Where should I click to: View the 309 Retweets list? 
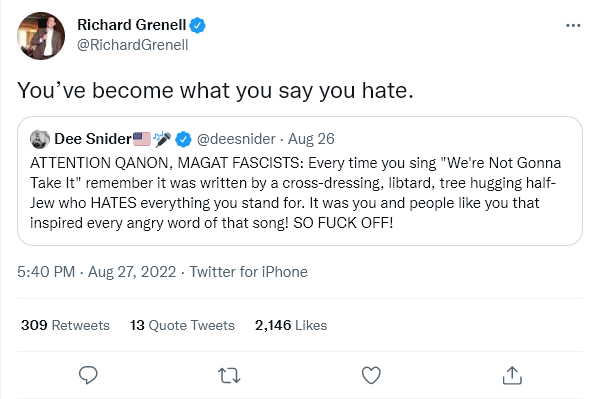(65, 325)
